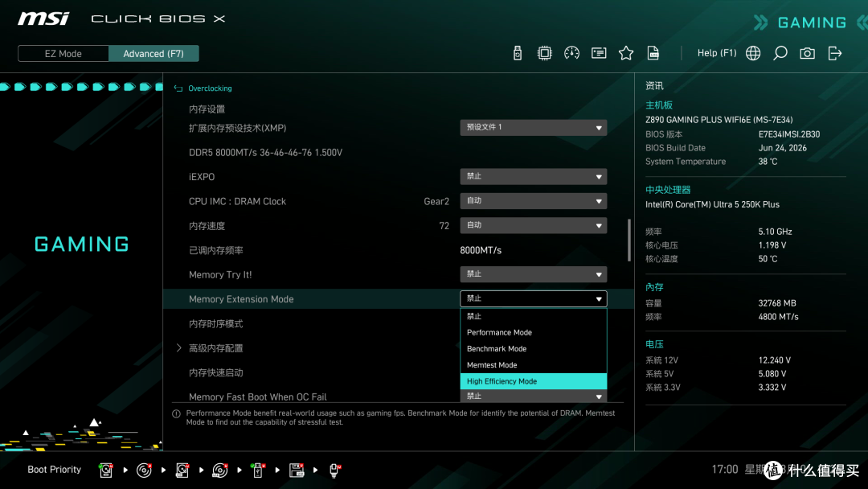Click the 12.240 V system voltage value
The height and width of the screenshot is (489, 868).
[x=775, y=360]
